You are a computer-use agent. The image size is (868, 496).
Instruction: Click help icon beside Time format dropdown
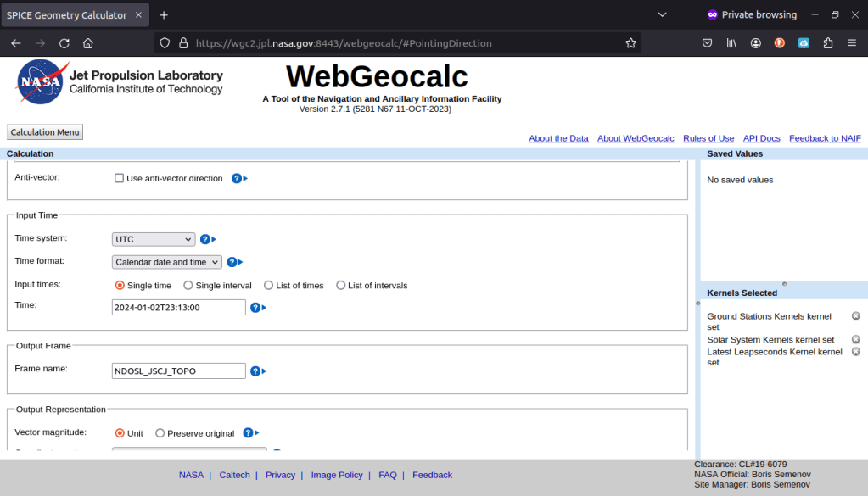[x=232, y=262]
